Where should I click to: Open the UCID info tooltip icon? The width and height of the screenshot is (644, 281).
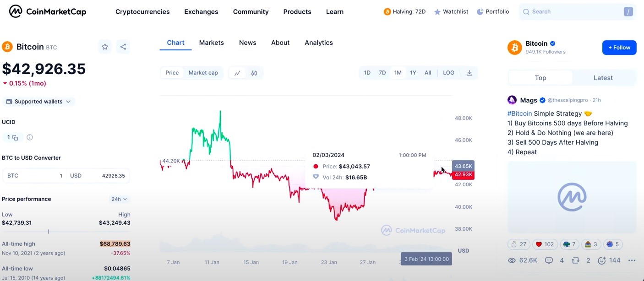click(30, 137)
